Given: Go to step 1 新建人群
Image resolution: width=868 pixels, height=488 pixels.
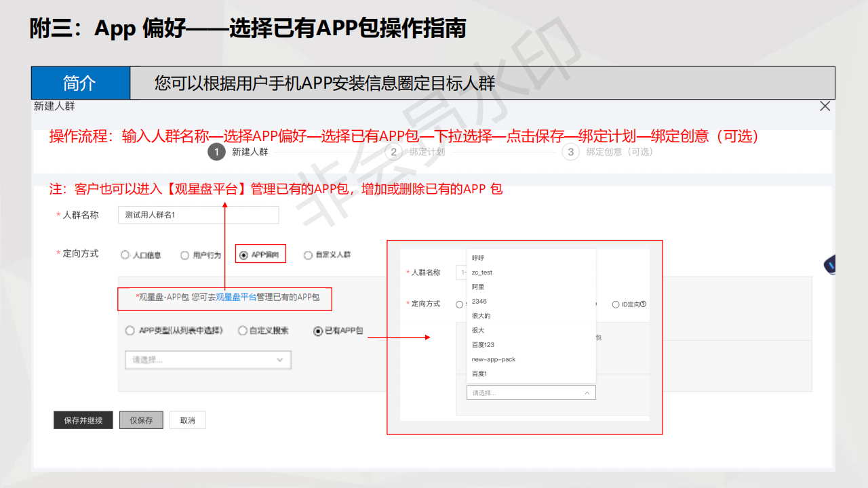Looking at the screenshot, I should (x=238, y=152).
